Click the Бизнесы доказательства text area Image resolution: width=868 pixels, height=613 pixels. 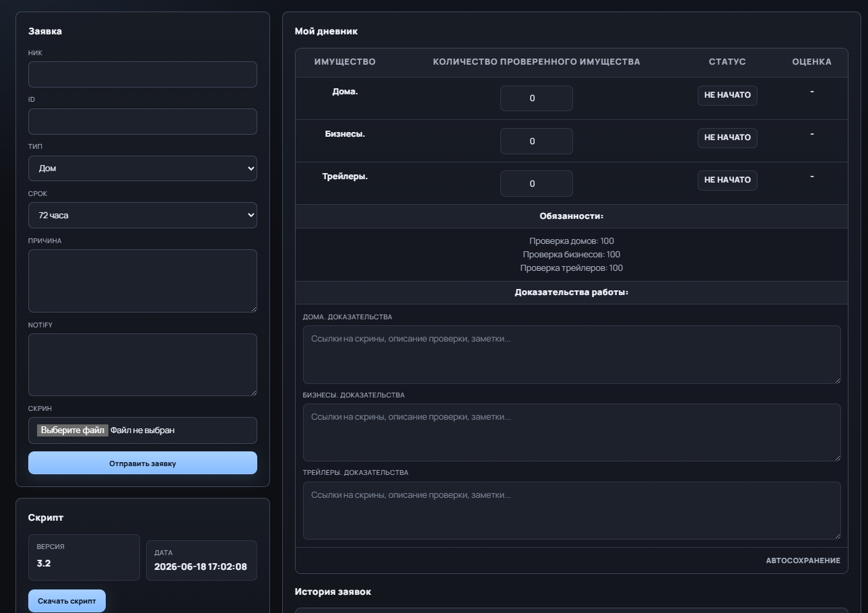point(572,432)
